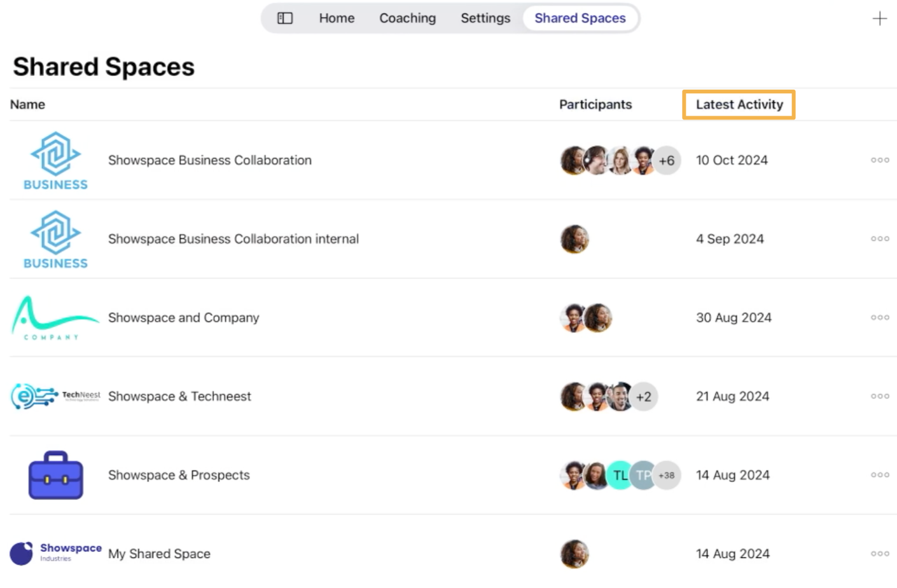Click the Techneest logo icon
The image size is (897, 588).
55,396
